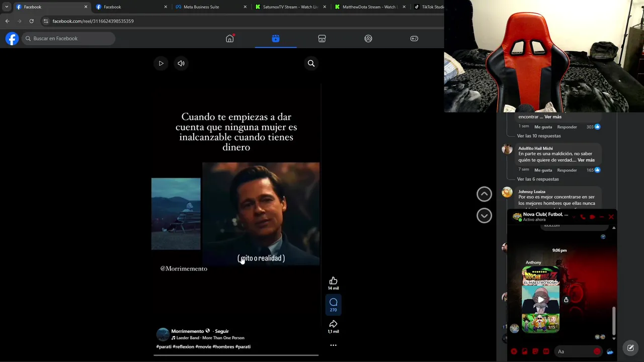
Task: Switch to MatthewDota Stream tab
Action: pos(370,7)
